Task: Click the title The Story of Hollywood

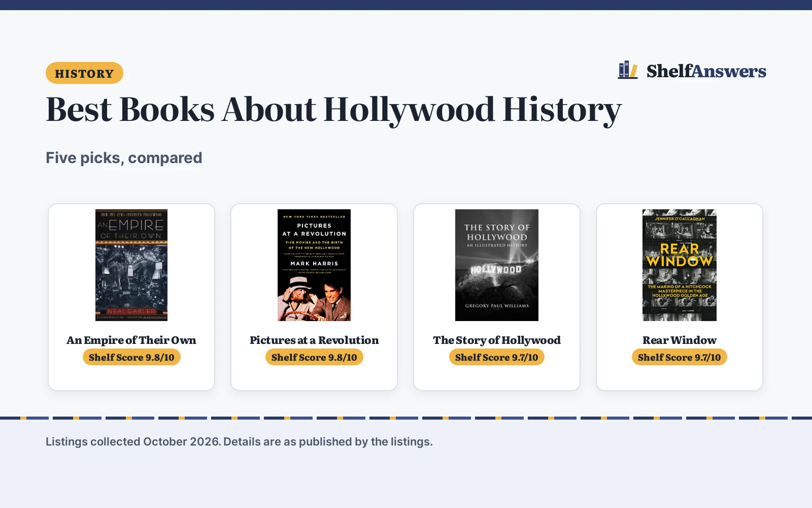Action: [497, 340]
